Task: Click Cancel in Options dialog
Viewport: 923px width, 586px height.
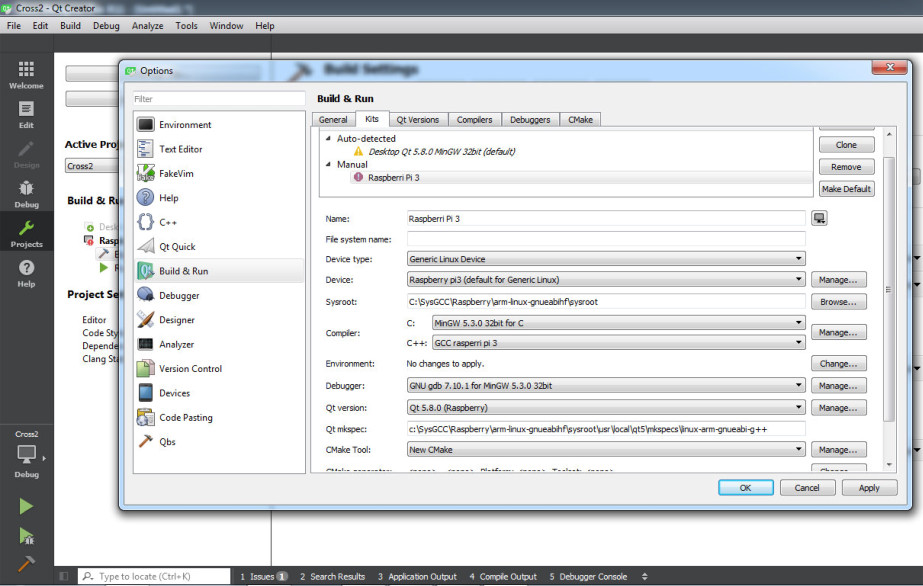Action: pyautogui.click(x=806, y=488)
